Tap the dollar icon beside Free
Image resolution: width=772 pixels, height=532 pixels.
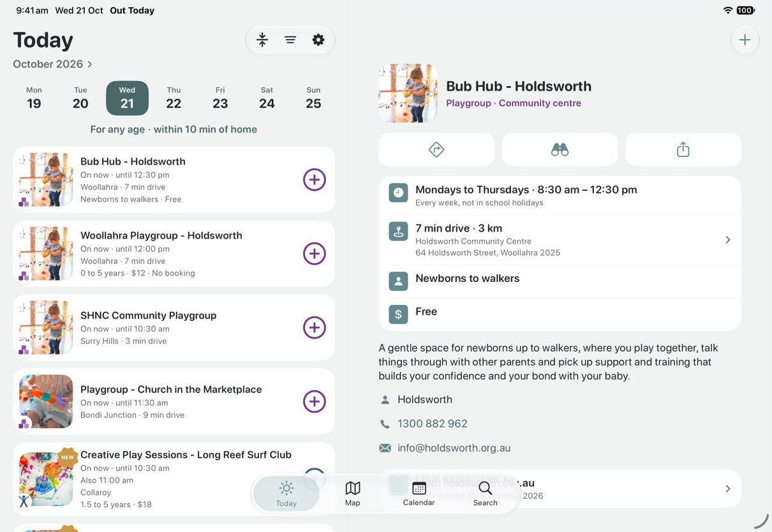tap(398, 314)
